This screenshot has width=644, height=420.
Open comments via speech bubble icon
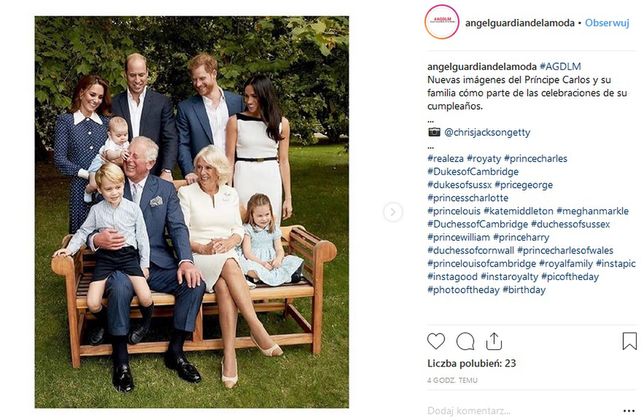click(465, 341)
